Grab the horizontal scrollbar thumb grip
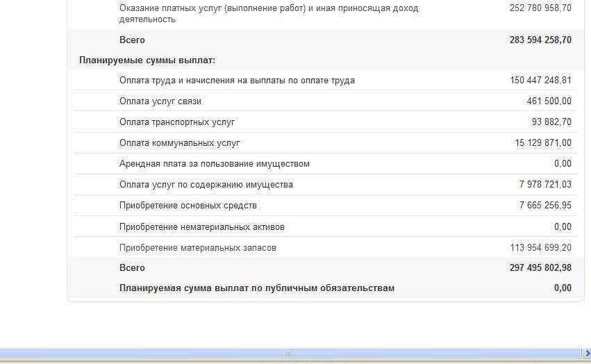The image size is (591, 364). click(288, 354)
